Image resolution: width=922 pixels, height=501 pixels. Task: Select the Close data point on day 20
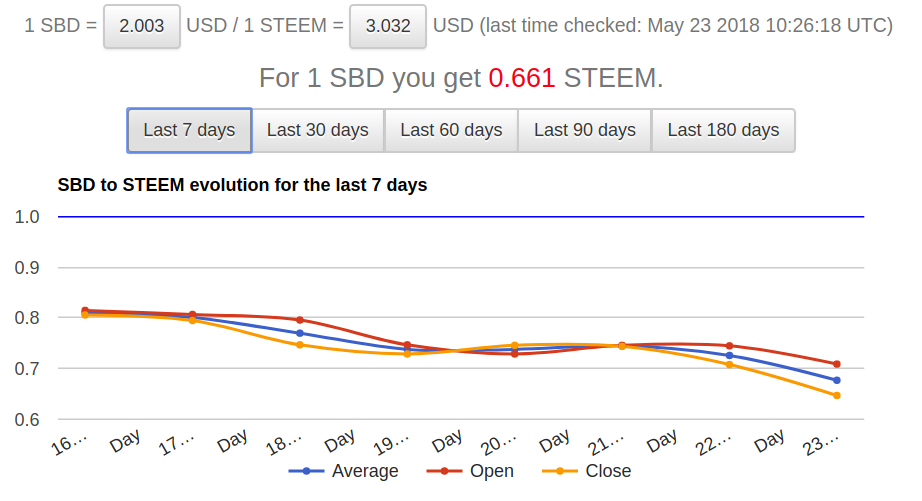(515, 346)
